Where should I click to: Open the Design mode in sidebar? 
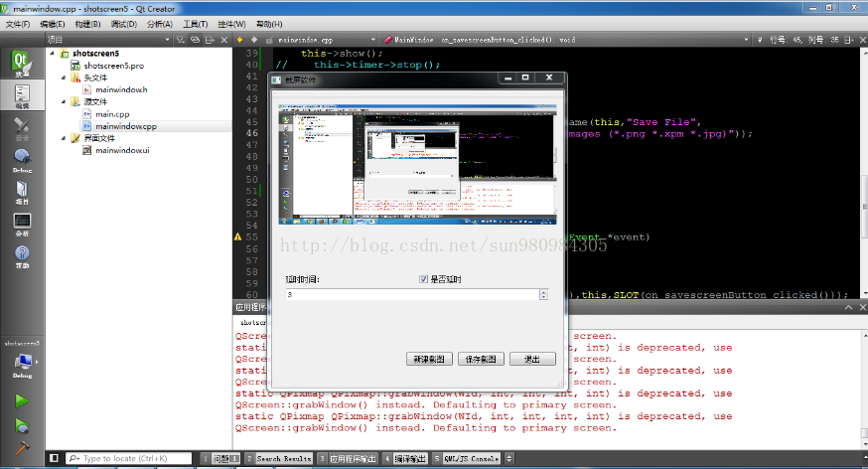21,128
